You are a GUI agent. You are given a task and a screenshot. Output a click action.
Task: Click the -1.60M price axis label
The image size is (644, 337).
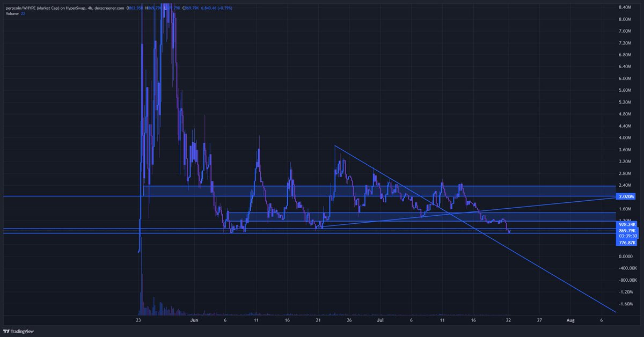(x=626, y=304)
